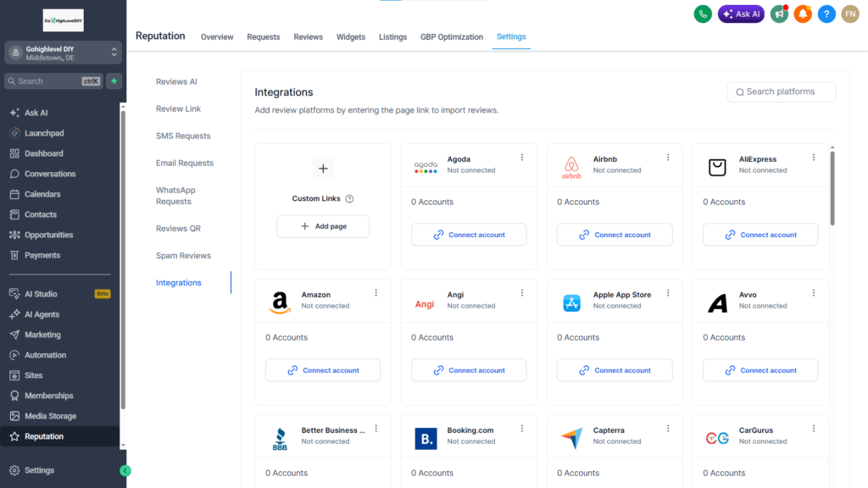Connect account for Airbnb

click(x=615, y=235)
